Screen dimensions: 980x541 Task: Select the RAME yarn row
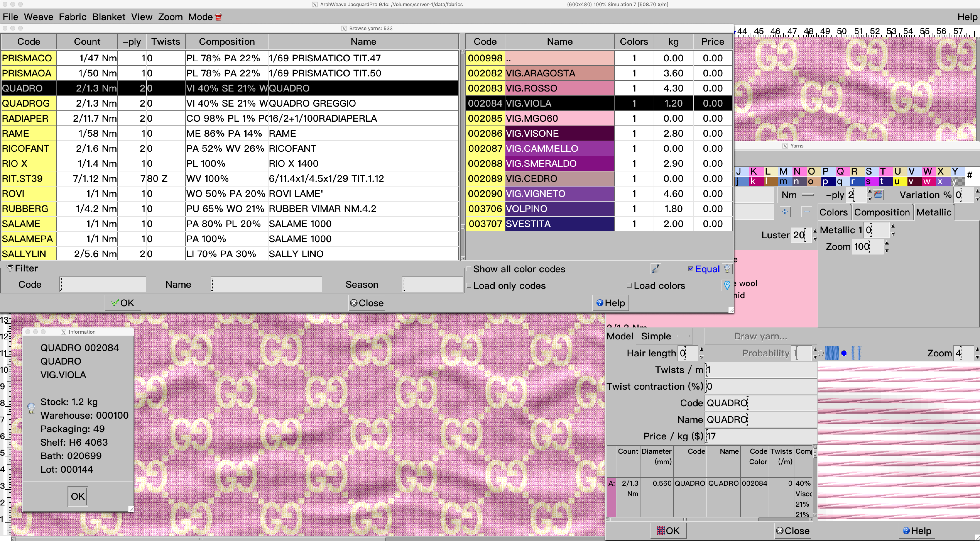click(230, 133)
